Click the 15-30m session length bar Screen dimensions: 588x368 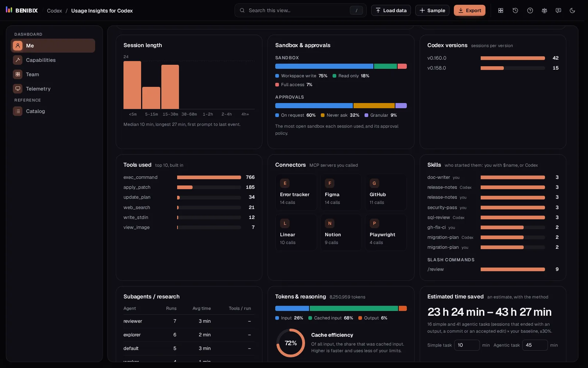click(x=170, y=87)
